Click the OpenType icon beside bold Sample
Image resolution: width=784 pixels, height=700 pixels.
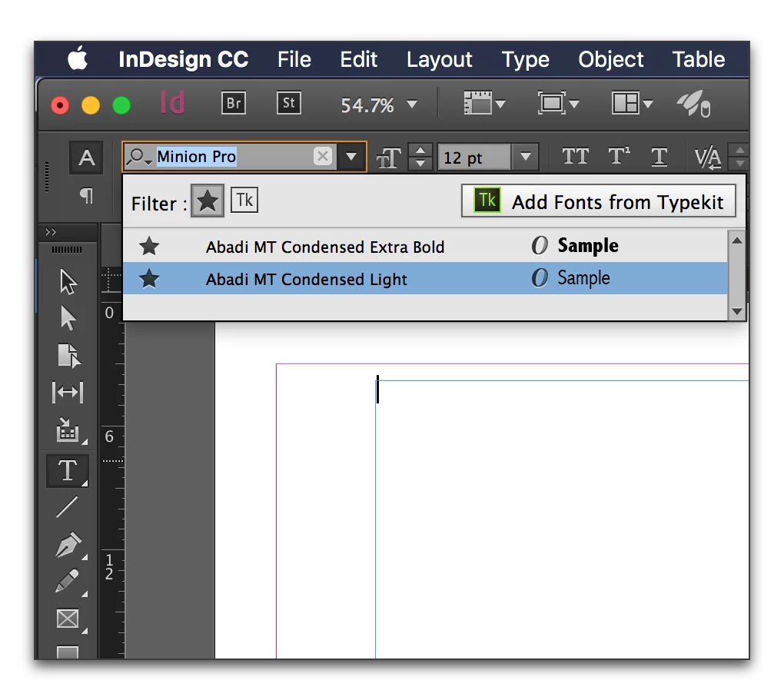click(540, 246)
